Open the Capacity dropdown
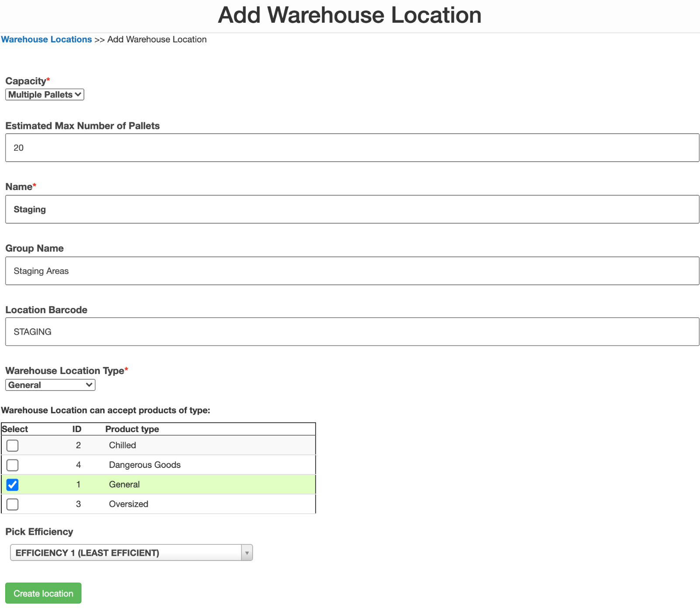This screenshot has height=609, width=700. [44, 94]
